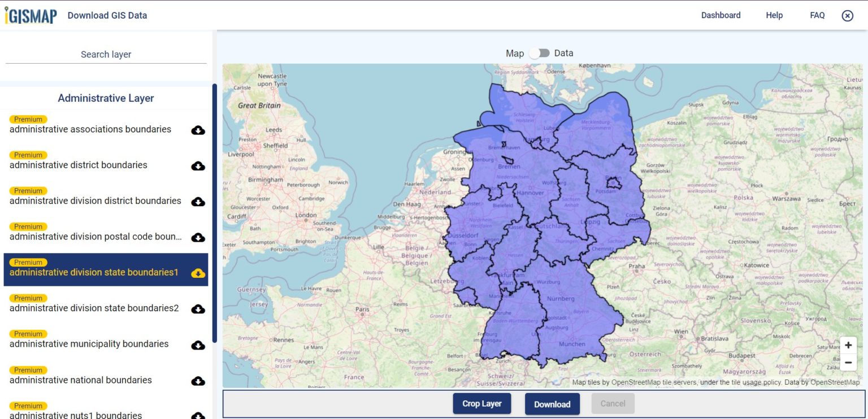Viewport: 868px width, 419px height.
Task: Click the Search layer input field
Action: pos(106,54)
